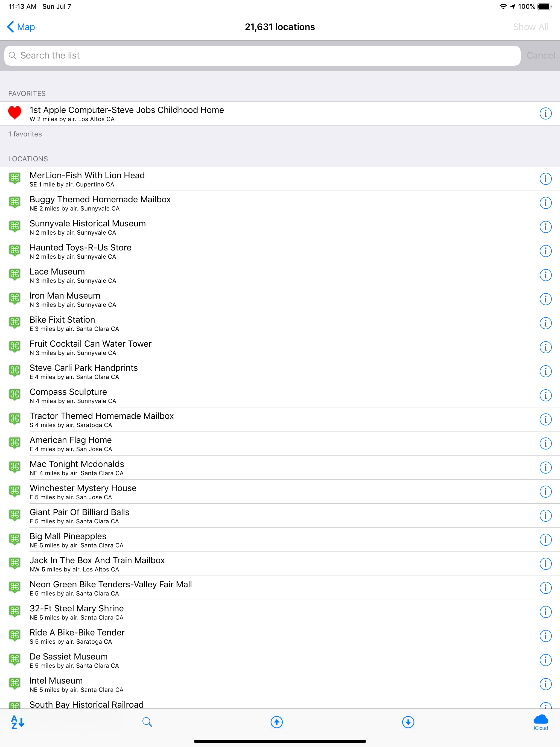The height and width of the screenshot is (747, 560).
Task: Open Haunted Toys-R-Us Store row
Action: [280, 251]
